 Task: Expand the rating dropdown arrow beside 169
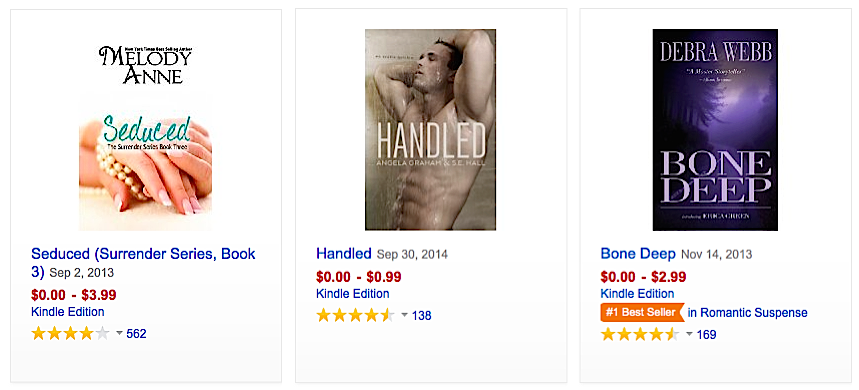[690, 334]
